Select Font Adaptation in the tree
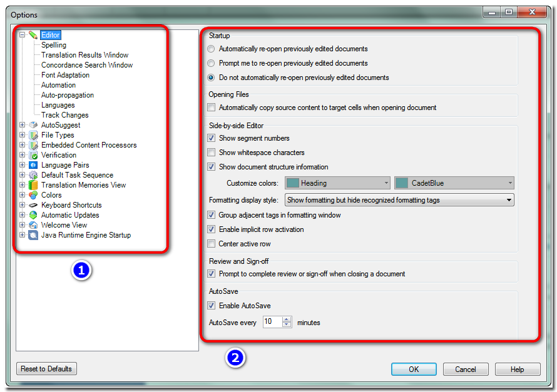 (65, 75)
